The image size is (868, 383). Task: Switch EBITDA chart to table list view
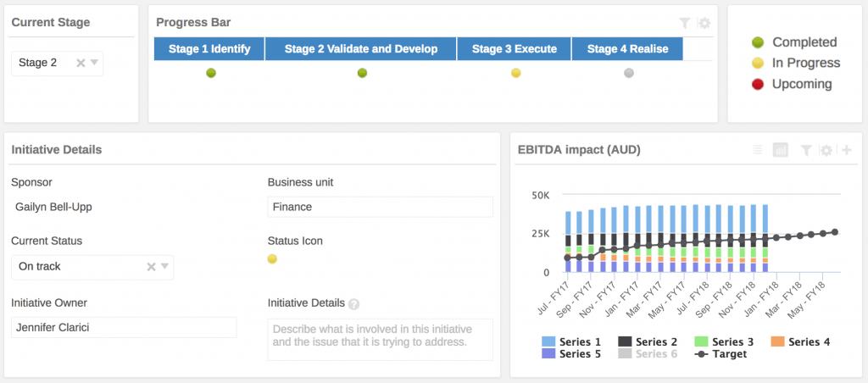(759, 150)
